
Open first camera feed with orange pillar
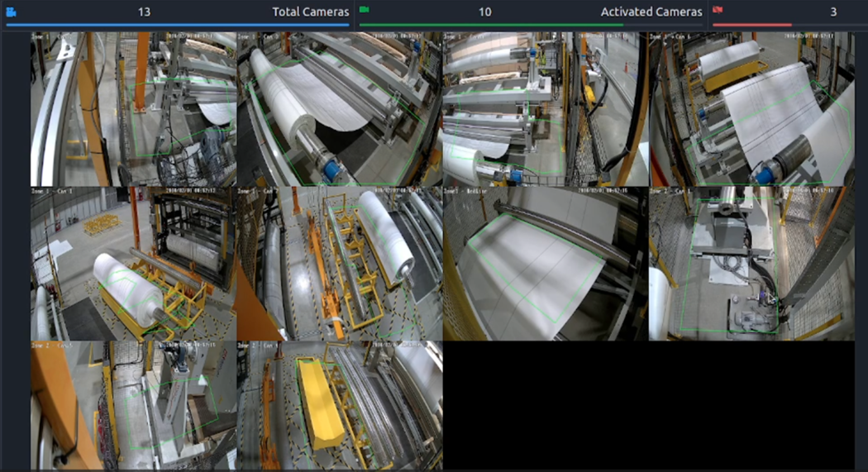click(133, 109)
